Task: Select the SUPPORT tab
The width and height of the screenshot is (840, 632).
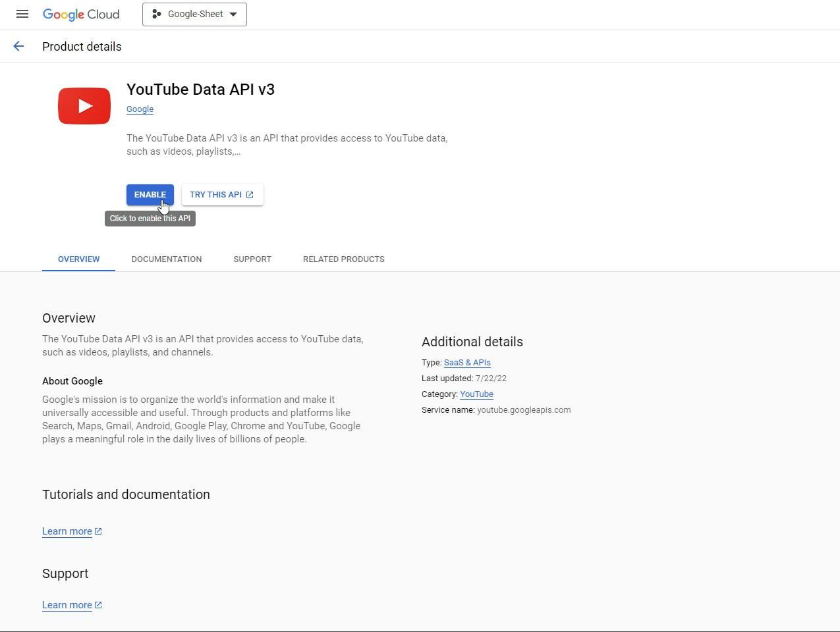Action: [x=252, y=259]
